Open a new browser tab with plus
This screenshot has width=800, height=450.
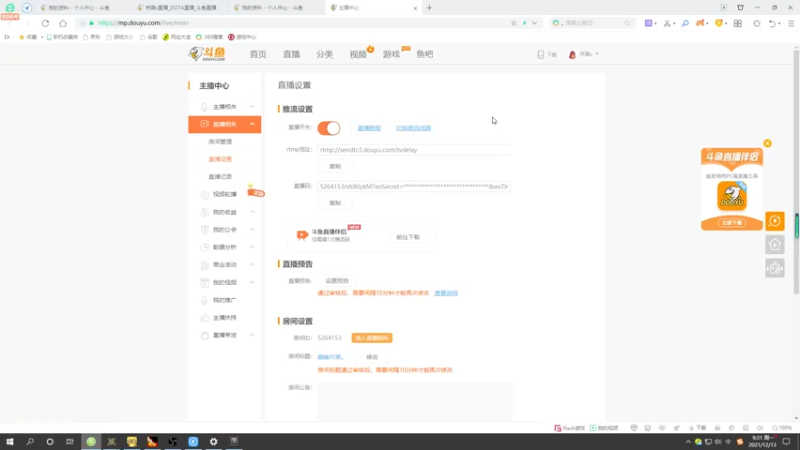point(429,8)
